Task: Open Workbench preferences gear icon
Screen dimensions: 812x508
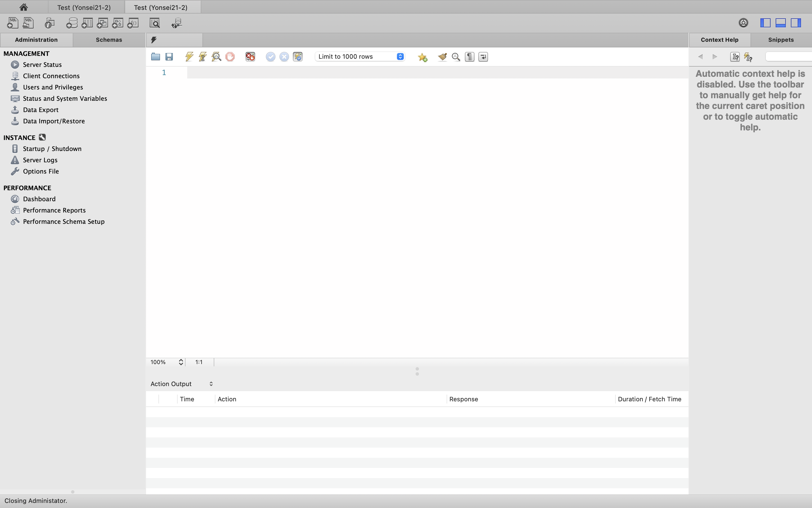Action: click(x=743, y=23)
